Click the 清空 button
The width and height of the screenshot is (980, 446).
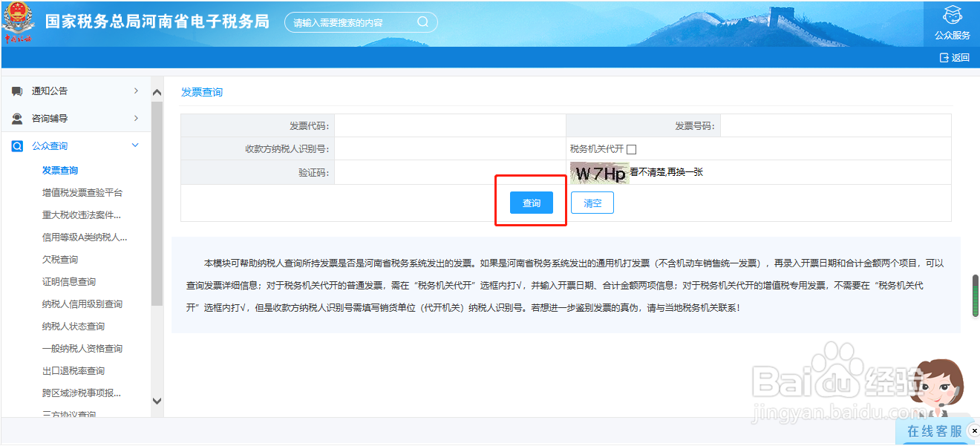(592, 202)
